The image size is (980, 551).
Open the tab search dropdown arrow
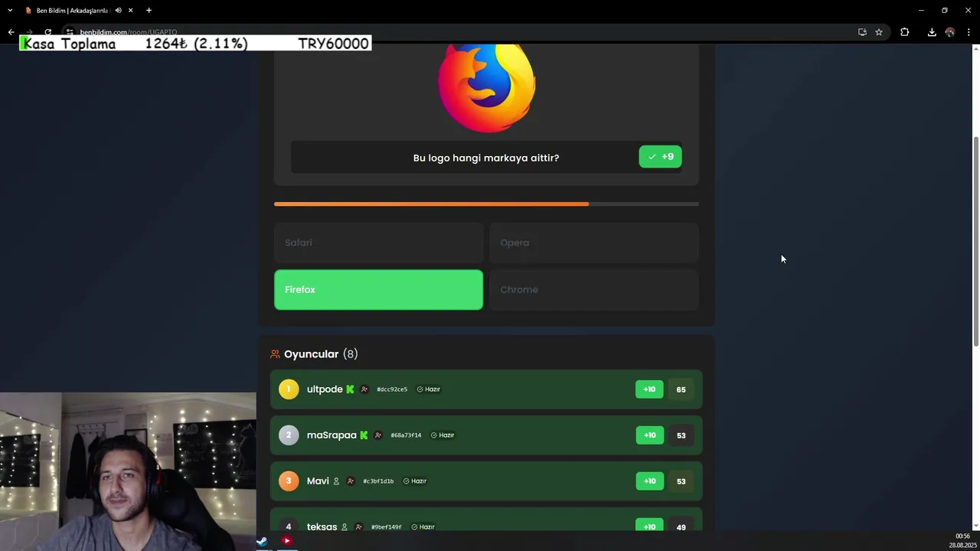10,11
